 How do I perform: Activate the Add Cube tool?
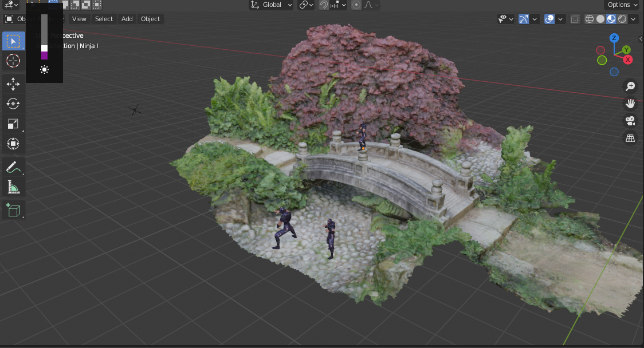point(13,210)
